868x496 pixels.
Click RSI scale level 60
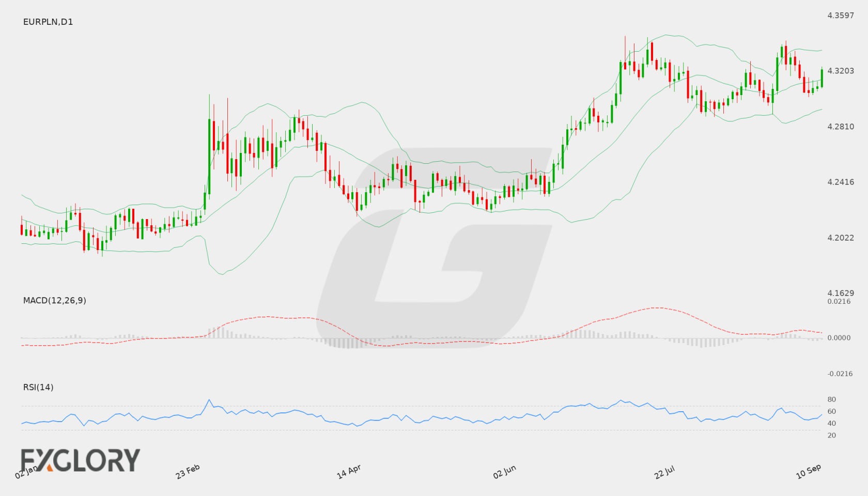point(832,411)
